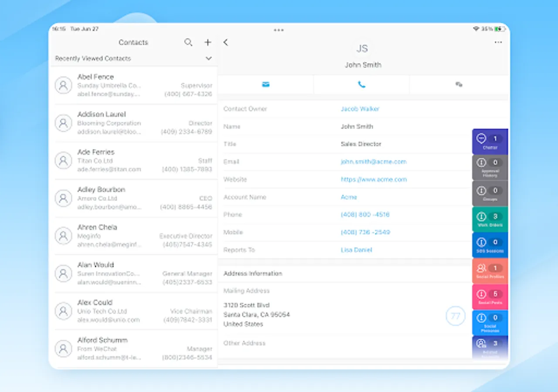Select the Alford Schumm contact name
This screenshot has width=558, height=392.
pyautogui.click(x=102, y=340)
